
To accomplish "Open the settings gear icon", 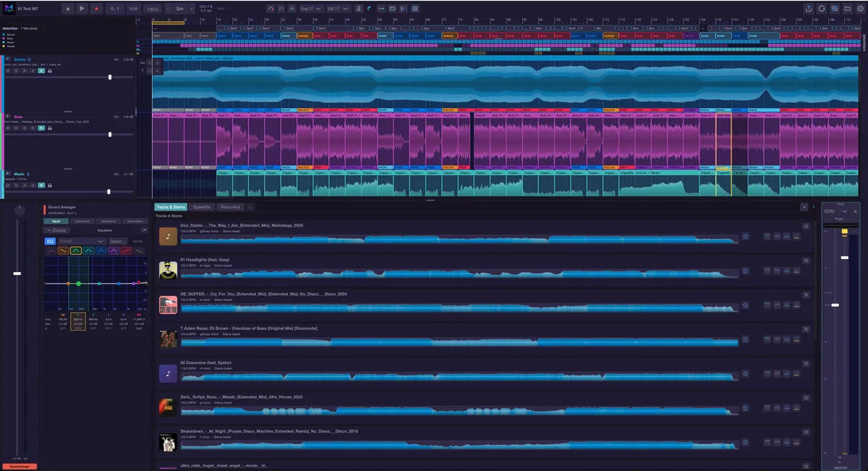I will tap(860, 9).
